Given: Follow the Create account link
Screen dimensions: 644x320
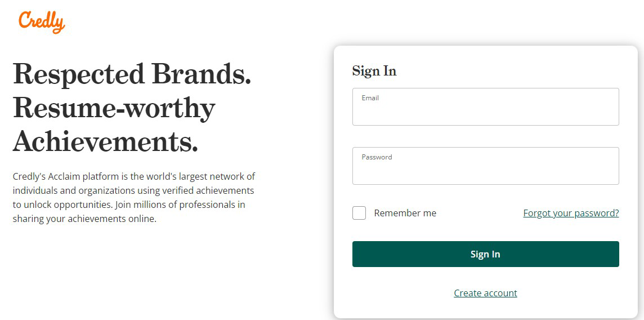Looking at the screenshot, I should tap(485, 293).
